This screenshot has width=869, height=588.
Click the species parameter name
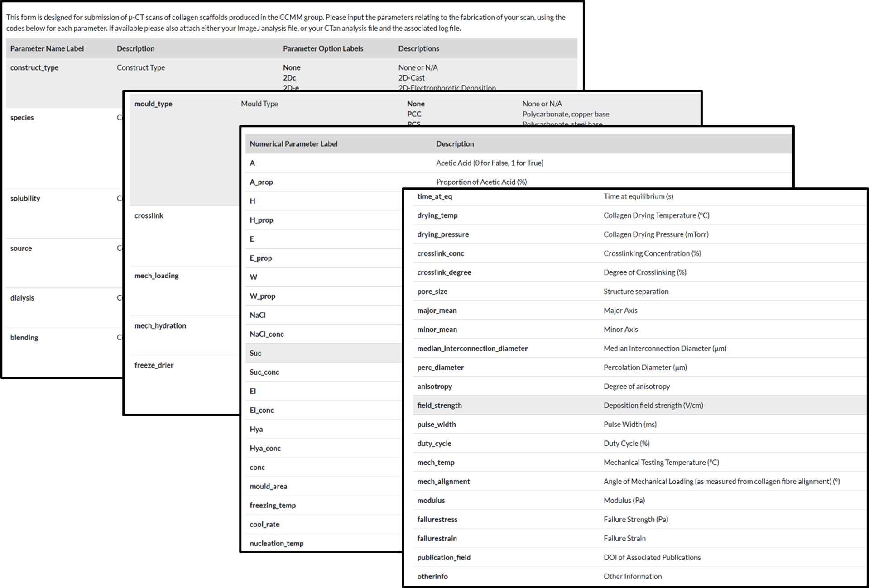[22, 117]
